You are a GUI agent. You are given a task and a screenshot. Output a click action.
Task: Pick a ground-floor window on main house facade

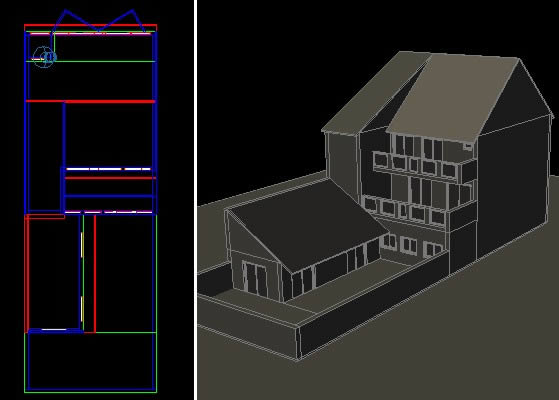tap(409, 245)
